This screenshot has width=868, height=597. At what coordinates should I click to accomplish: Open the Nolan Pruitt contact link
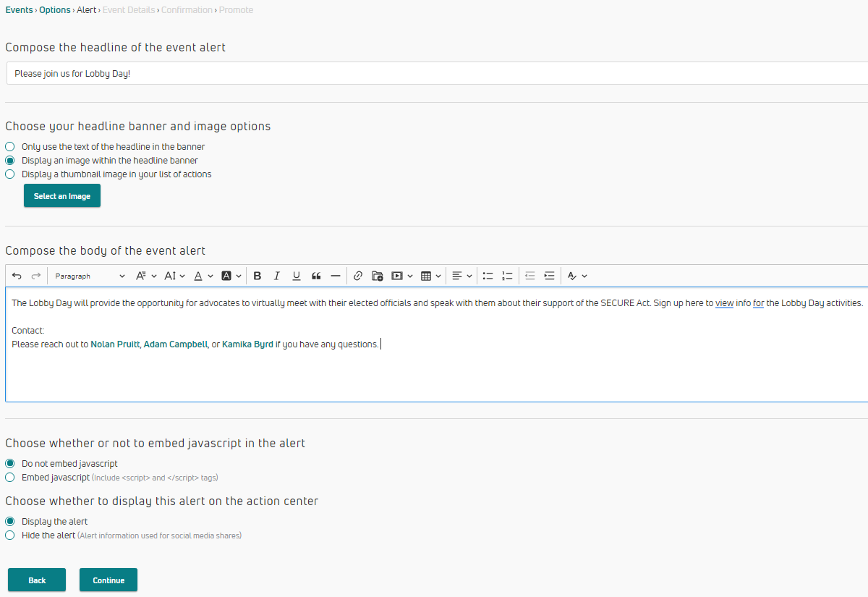(115, 344)
